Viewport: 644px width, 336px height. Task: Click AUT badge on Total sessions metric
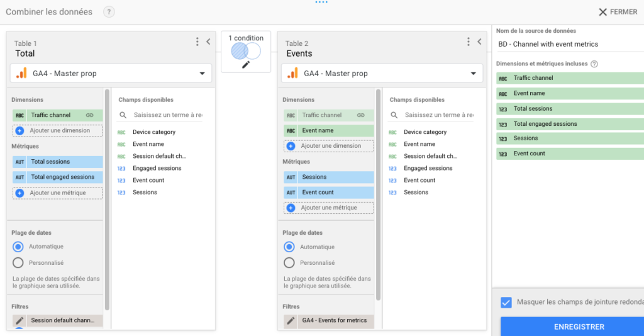pyautogui.click(x=19, y=162)
